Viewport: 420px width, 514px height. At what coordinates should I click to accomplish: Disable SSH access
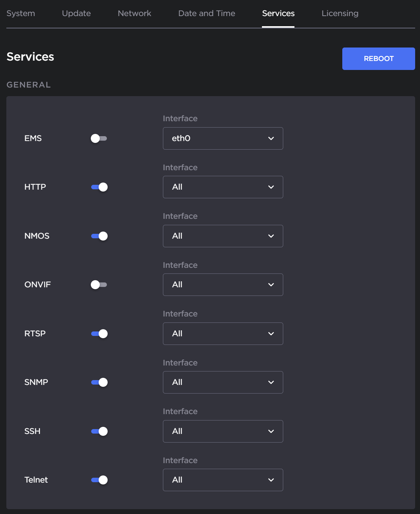(99, 431)
